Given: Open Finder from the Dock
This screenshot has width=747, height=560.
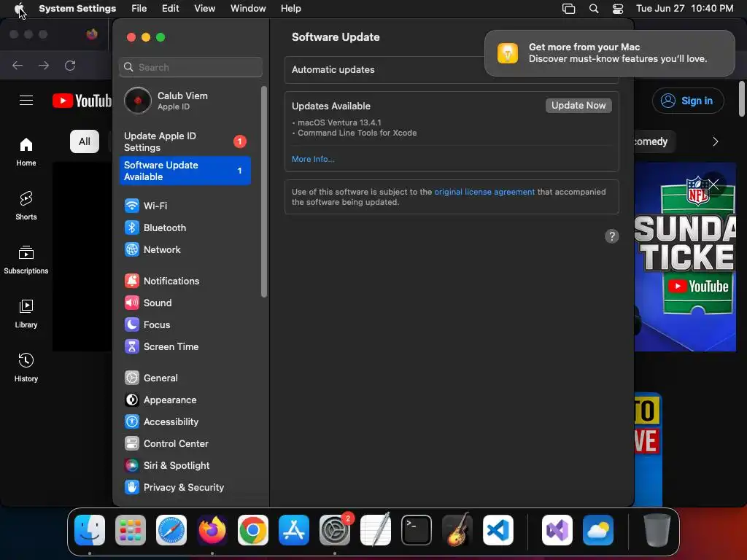Looking at the screenshot, I should tap(90, 530).
